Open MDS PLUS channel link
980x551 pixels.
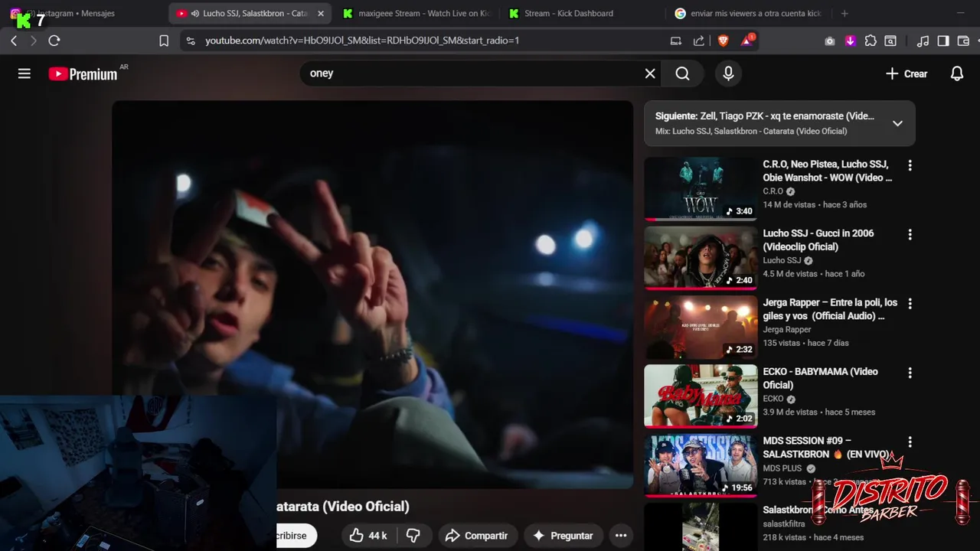[782, 468]
